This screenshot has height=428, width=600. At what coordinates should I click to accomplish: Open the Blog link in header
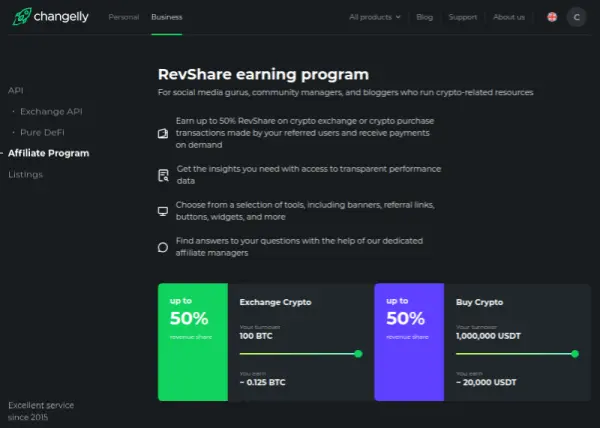[x=424, y=17]
